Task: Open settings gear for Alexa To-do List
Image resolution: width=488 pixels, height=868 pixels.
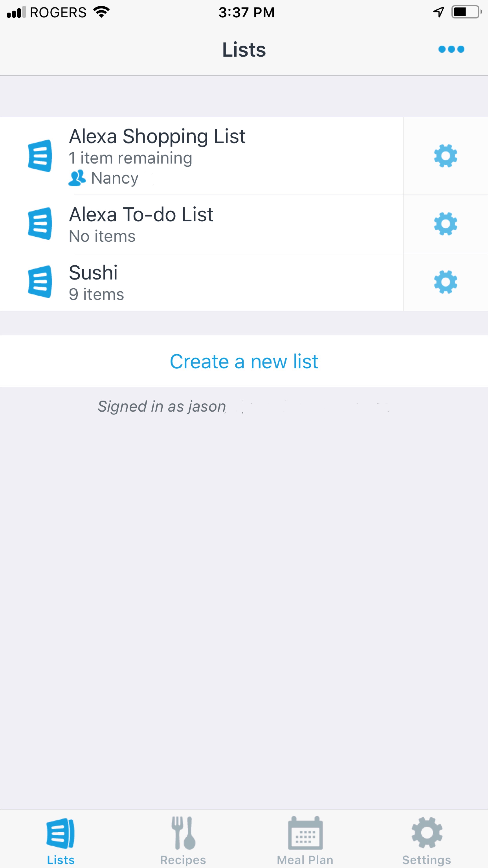Action: (445, 224)
